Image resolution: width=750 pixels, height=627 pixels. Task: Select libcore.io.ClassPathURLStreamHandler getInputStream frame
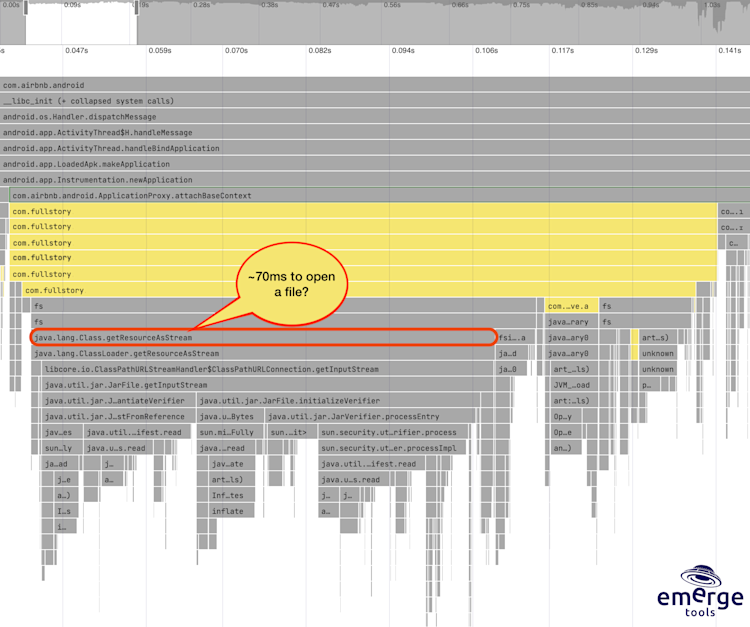click(267, 369)
